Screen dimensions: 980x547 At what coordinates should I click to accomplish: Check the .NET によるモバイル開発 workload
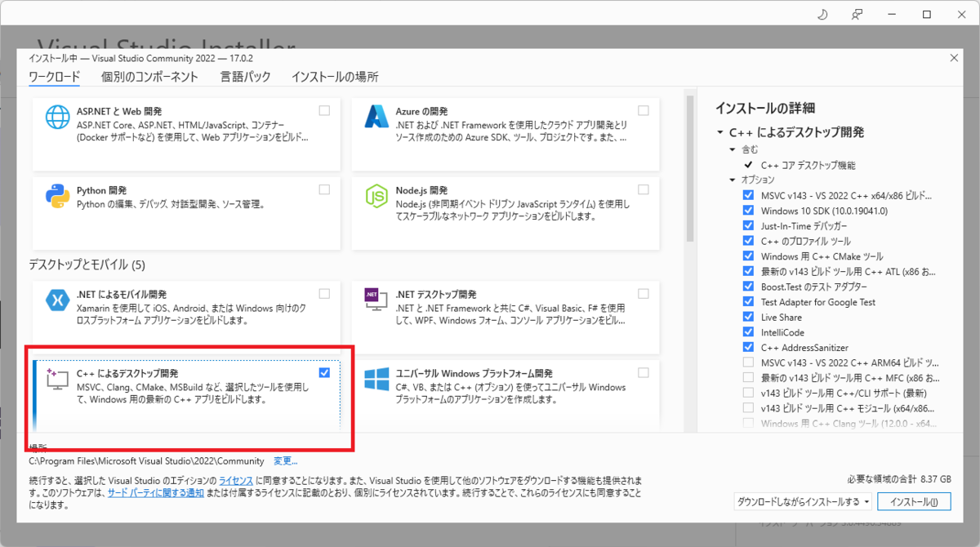pyautogui.click(x=325, y=293)
